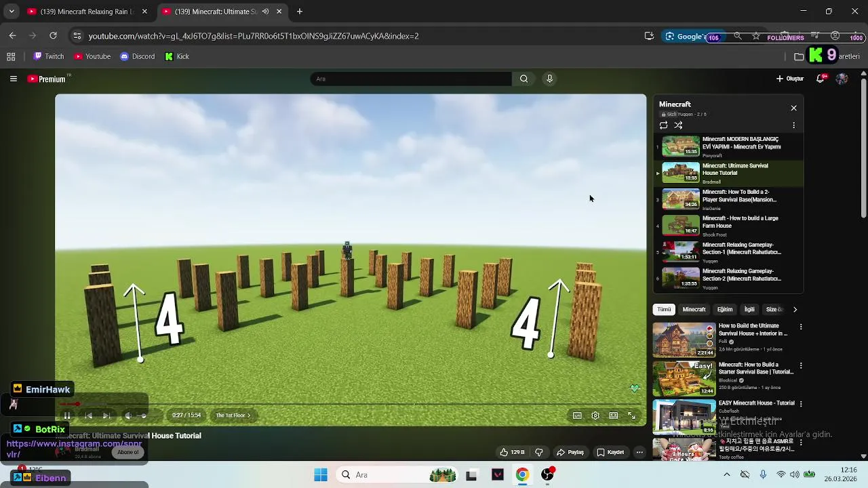Viewport: 868px width, 488px height.
Task: Share video via Paylaş button
Action: (x=570, y=452)
